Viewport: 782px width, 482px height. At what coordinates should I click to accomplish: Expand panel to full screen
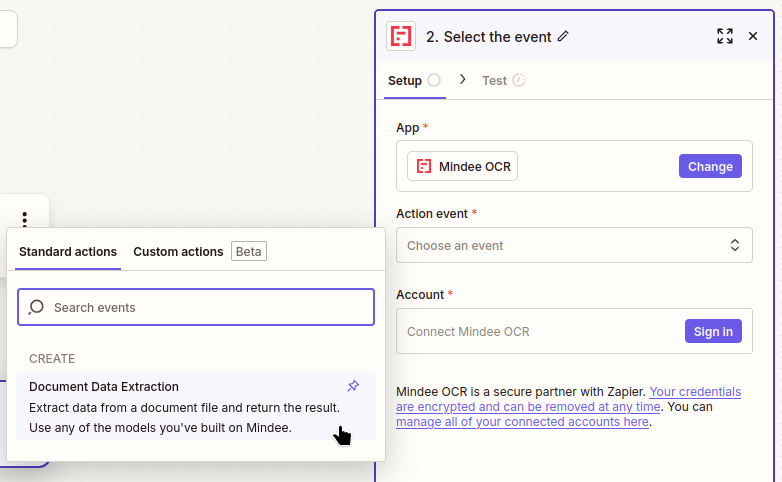coord(725,36)
